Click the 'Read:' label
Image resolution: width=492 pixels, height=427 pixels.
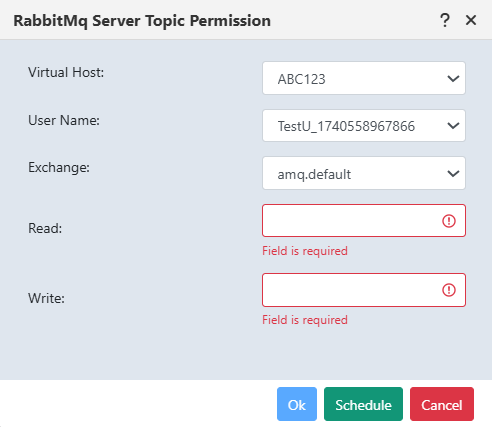pos(45,228)
